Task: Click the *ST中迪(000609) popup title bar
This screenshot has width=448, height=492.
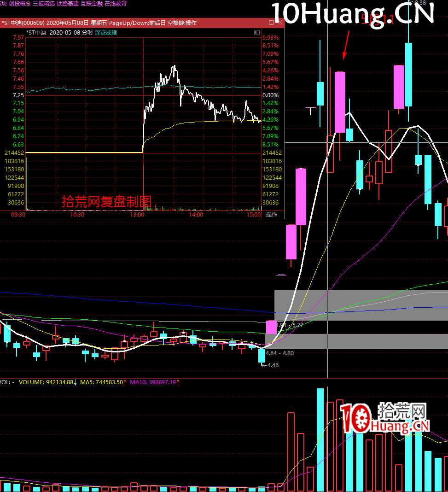Action: click(142, 23)
